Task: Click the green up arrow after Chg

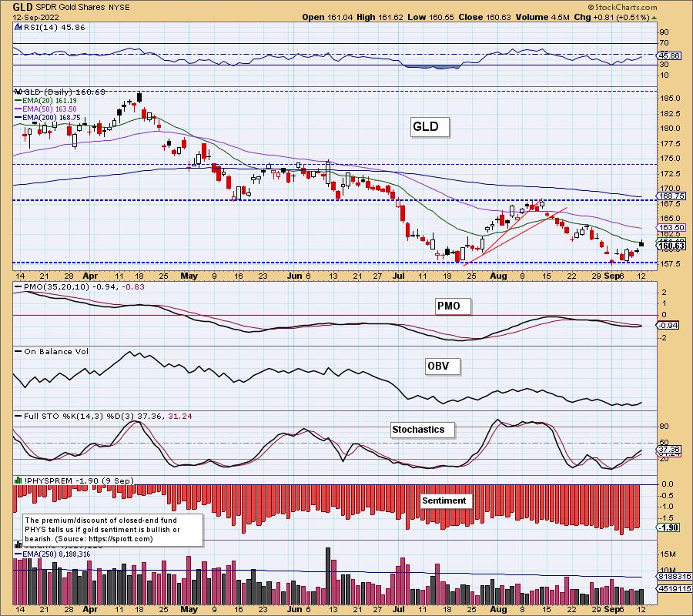Action: [x=654, y=18]
